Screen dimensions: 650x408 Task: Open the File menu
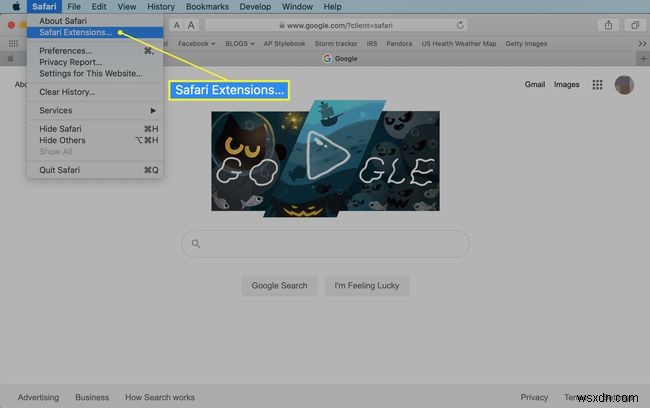tap(74, 7)
